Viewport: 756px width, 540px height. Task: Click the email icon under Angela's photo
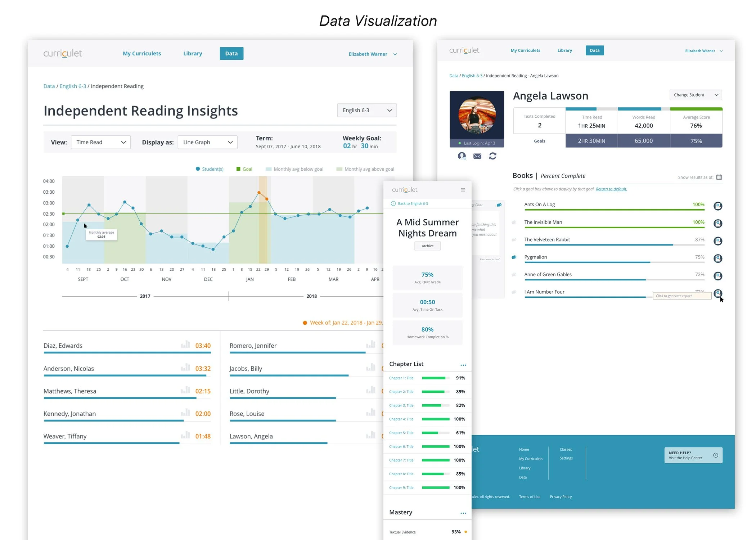click(x=477, y=156)
